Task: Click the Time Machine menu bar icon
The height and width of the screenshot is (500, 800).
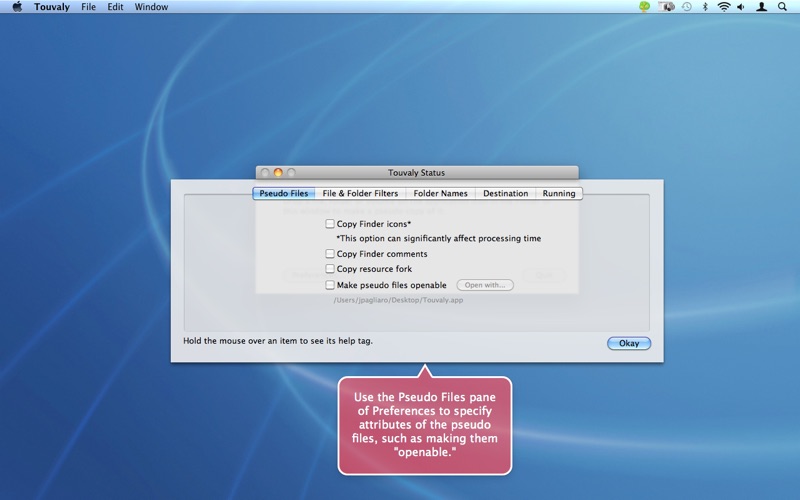Action: click(x=687, y=7)
